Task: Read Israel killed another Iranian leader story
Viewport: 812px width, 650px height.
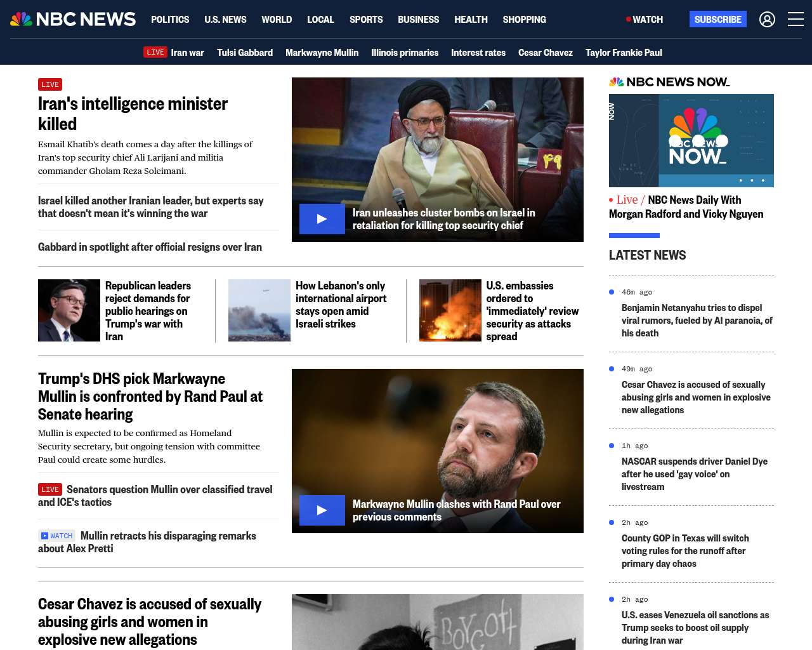Action: [x=150, y=207]
